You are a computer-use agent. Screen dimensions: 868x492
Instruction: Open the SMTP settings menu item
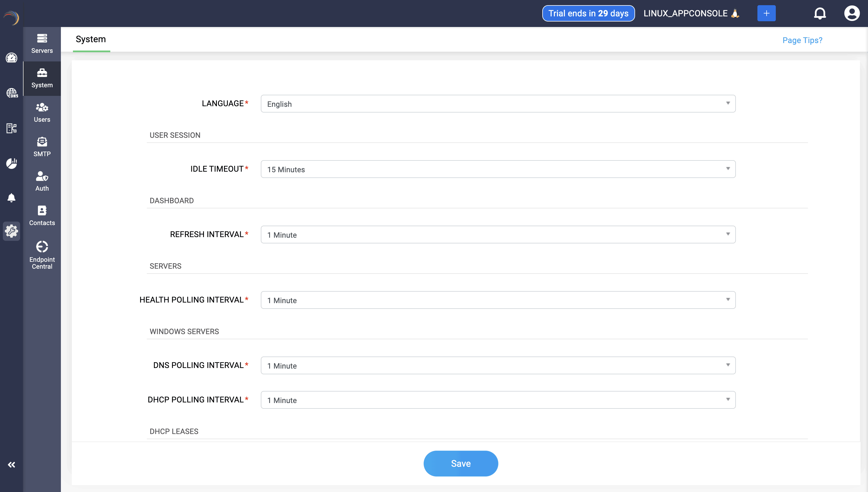(x=42, y=147)
